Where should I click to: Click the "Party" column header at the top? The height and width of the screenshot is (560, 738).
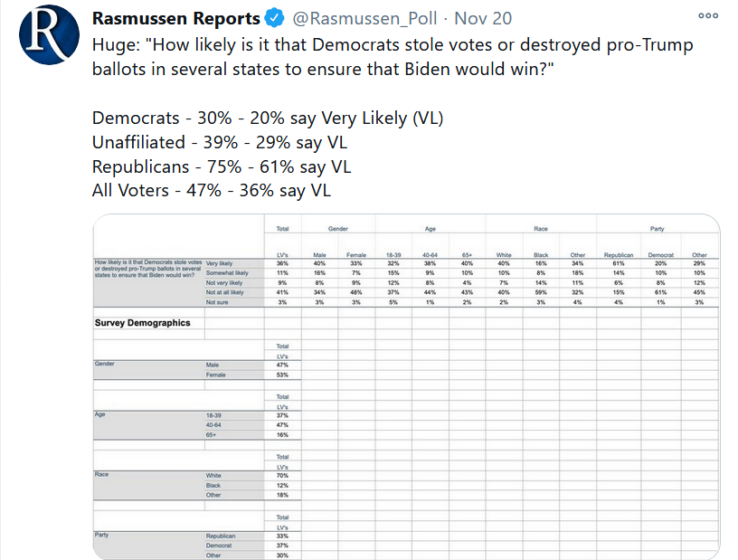pos(657,229)
